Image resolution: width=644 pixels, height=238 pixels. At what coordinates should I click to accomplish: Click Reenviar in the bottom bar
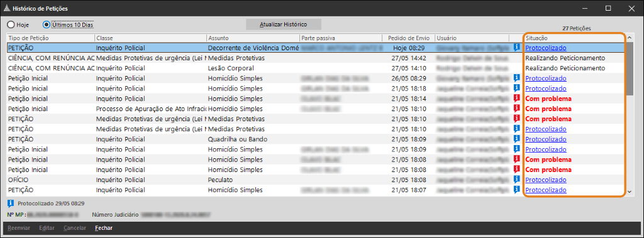pos(18,228)
